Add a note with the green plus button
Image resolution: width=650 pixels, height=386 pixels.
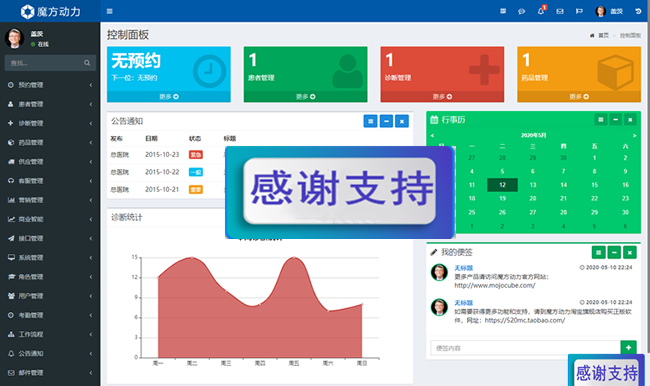628,347
